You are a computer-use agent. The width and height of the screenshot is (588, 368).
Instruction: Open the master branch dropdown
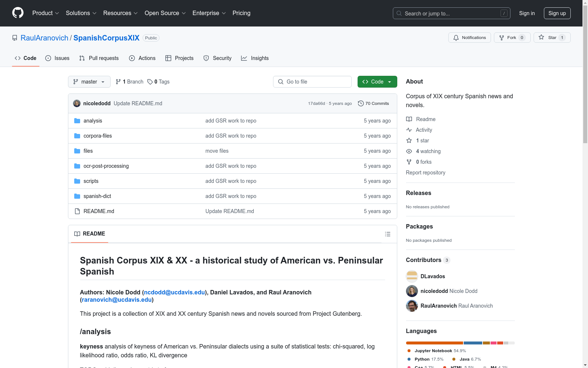tap(89, 82)
